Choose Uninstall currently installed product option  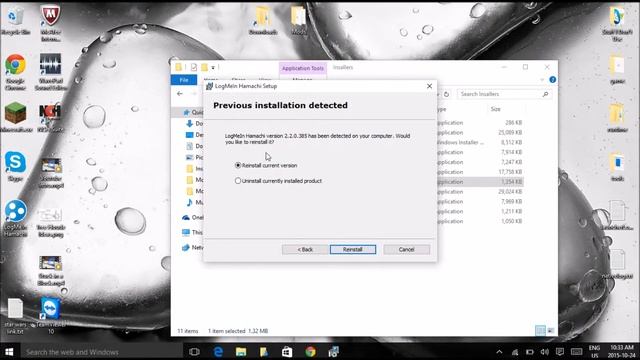(278, 181)
